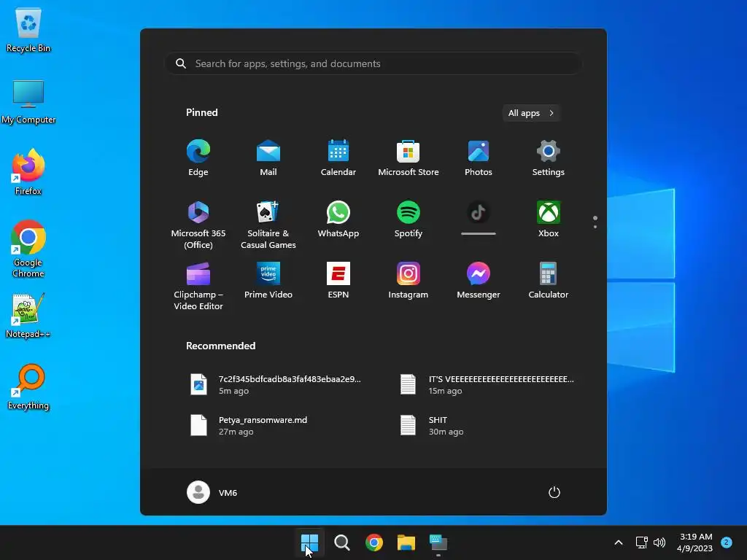Launch WhatsApp from pinned apps
This screenshot has width=747, height=560.
coord(338,219)
